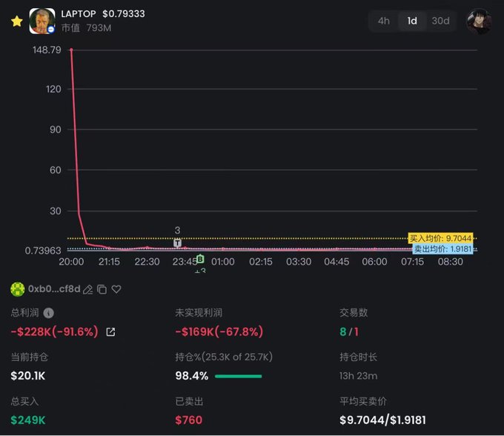Screen dimensions: 504x436
Task: Open the LAPTOP token avatar
Action: coord(42,22)
